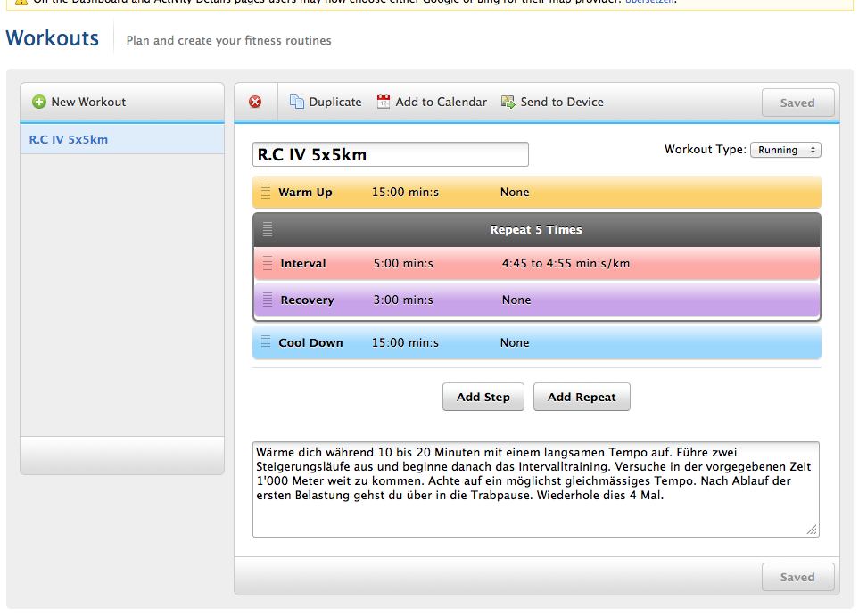Click the Repeat 5 Times drag handle

click(268, 229)
